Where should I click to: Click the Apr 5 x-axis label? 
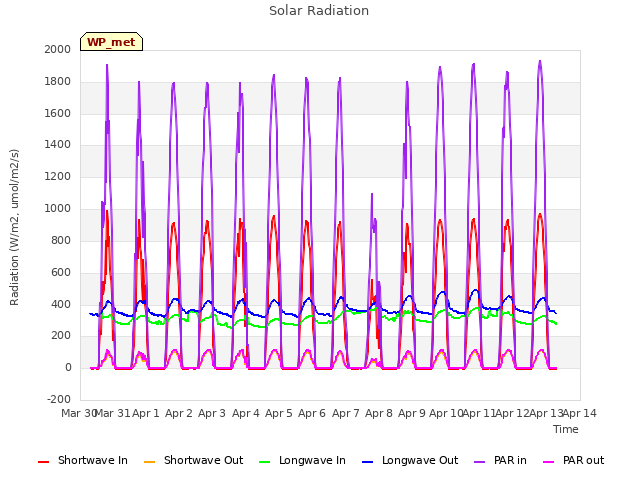[x=279, y=413]
